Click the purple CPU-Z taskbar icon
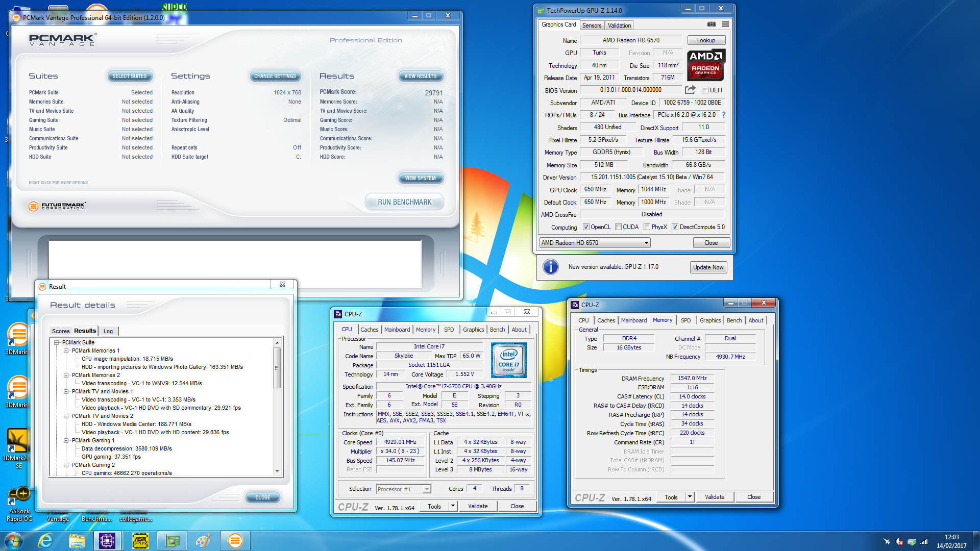Screen dimensions: 980x551 (107, 541)
